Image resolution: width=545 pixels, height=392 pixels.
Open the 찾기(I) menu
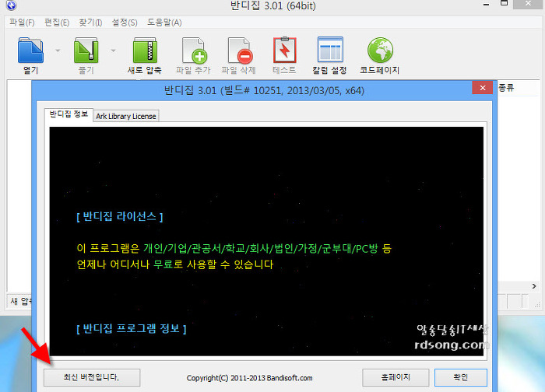point(90,22)
